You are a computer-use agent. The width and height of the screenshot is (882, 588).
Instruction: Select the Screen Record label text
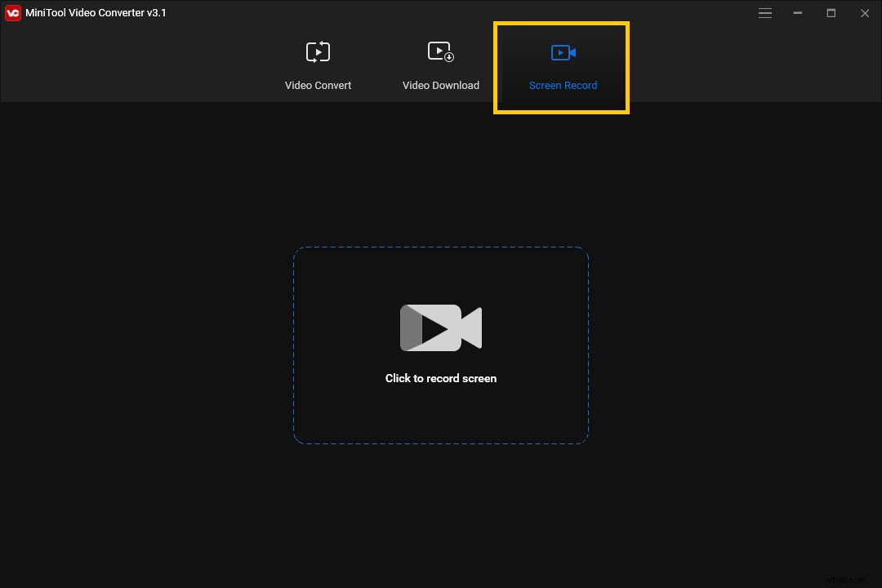563,85
